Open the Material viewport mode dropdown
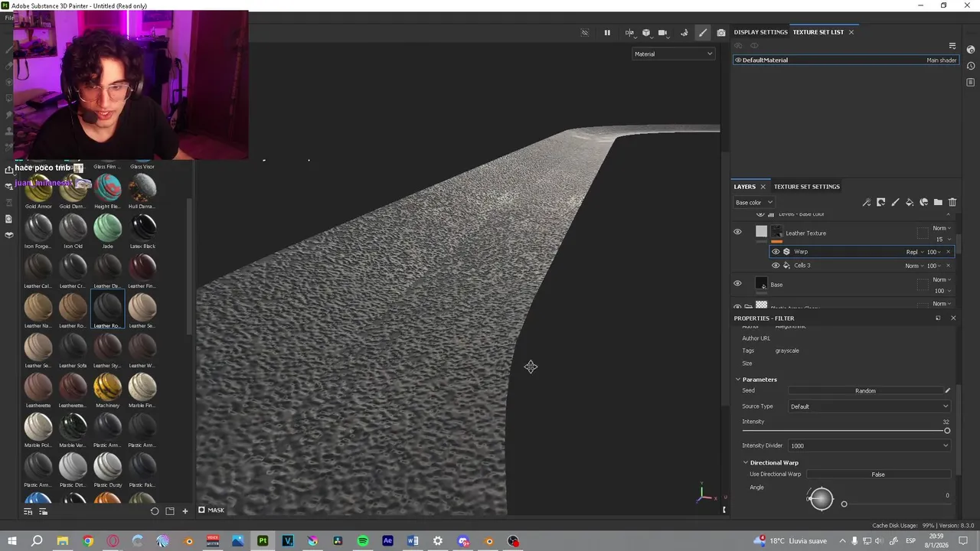This screenshot has width=980, height=551. (x=674, y=54)
